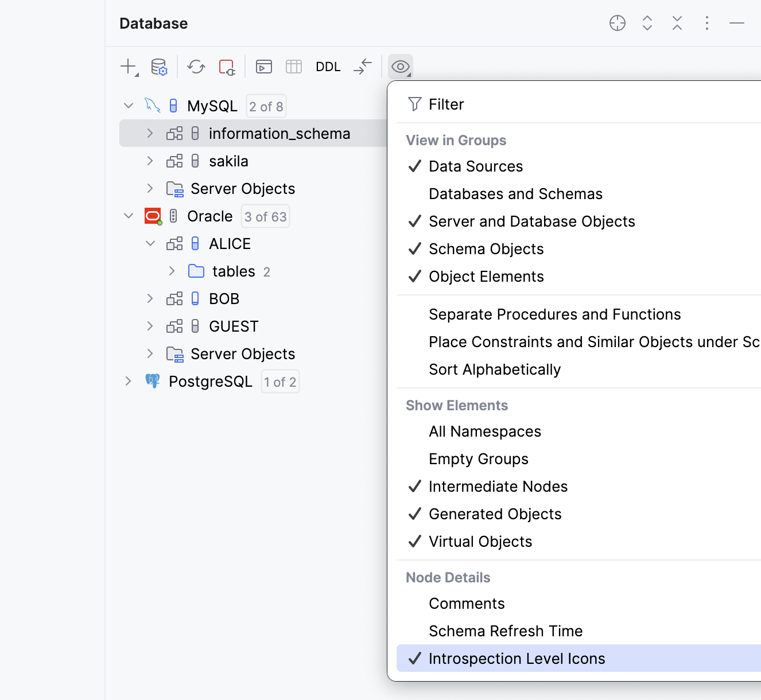Uncheck Virtual Objects in Show Elements
Viewport: 761px width, 700px height.
(x=480, y=542)
